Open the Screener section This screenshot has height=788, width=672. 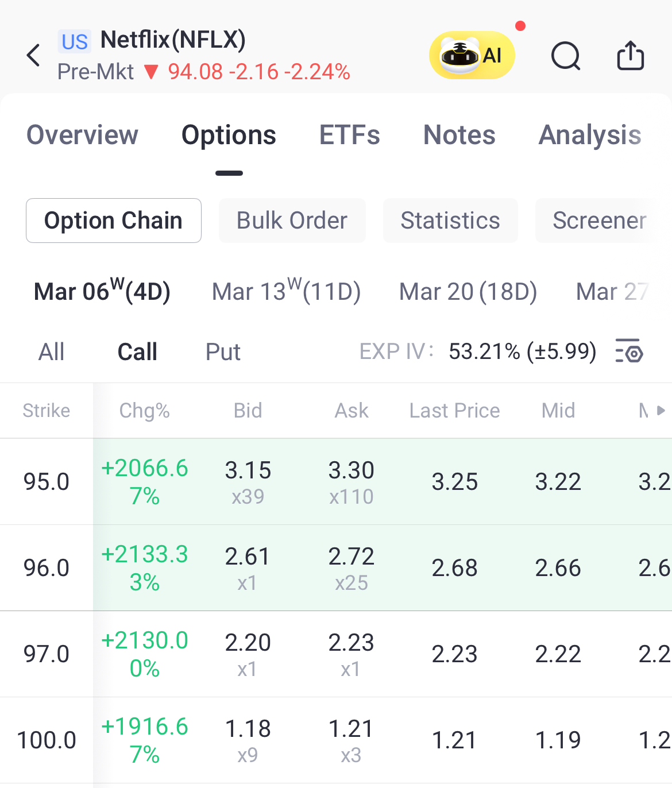click(599, 221)
